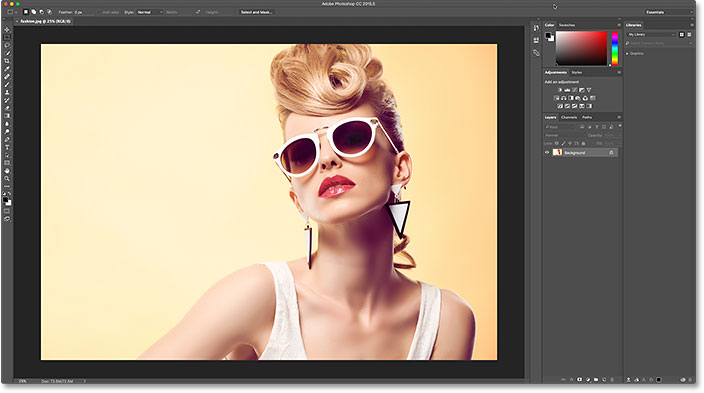Choose the Add to selection mode button

(x=34, y=12)
